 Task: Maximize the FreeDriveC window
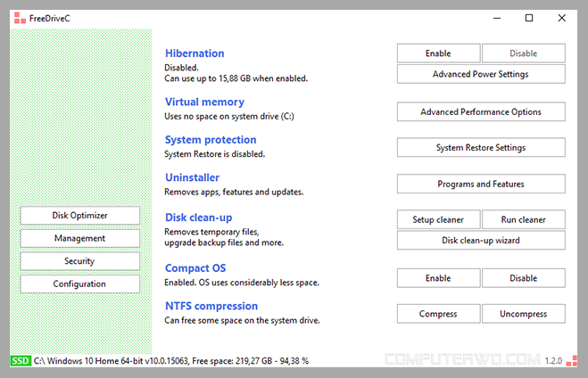pos(529,18)
